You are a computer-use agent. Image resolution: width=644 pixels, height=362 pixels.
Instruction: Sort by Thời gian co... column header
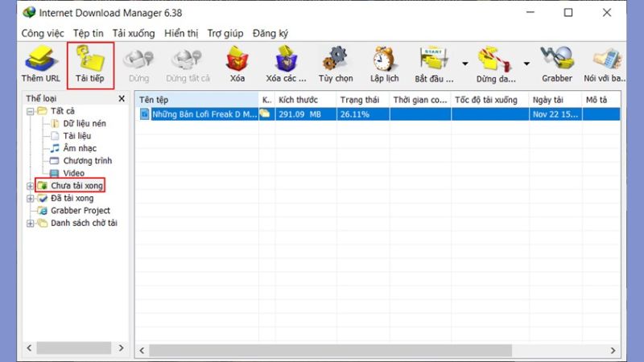[420, 100]
